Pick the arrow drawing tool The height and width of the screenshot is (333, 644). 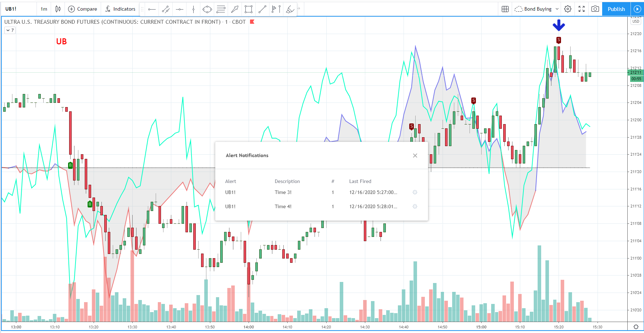235,9
